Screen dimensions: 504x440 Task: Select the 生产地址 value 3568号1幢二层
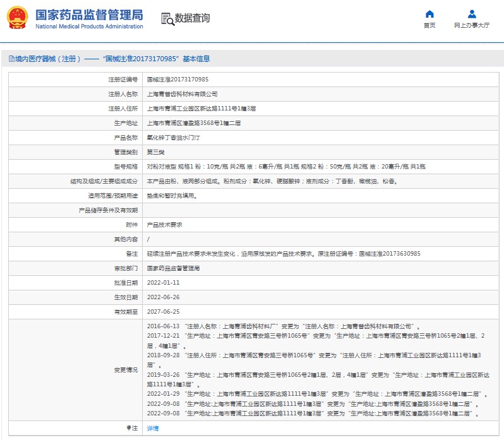click(194, 123)
